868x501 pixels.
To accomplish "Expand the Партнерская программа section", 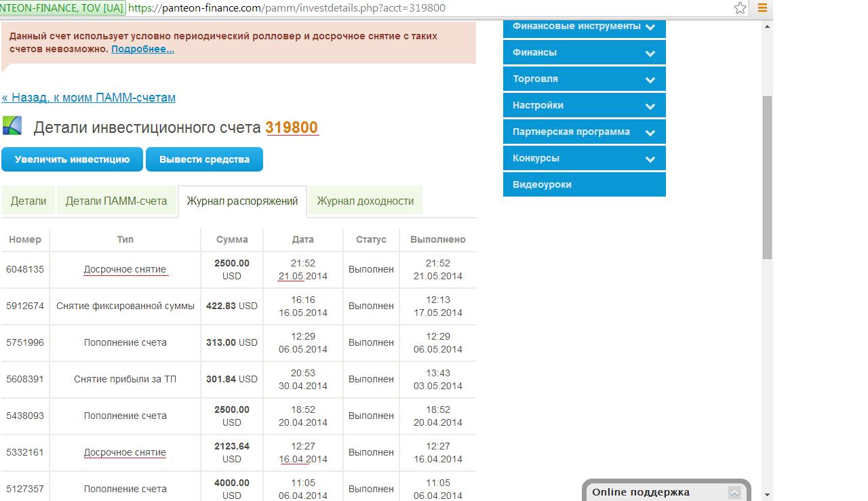I will tap(650, 132).
